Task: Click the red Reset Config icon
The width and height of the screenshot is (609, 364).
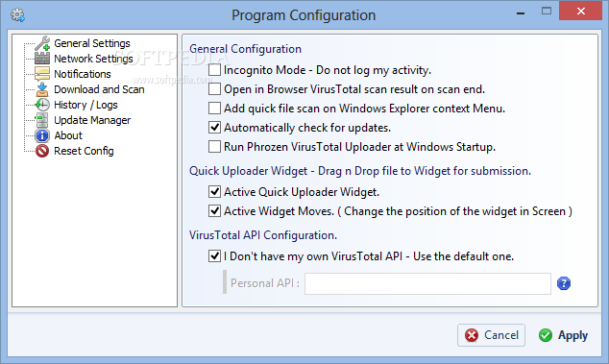Action: [42, 151]
